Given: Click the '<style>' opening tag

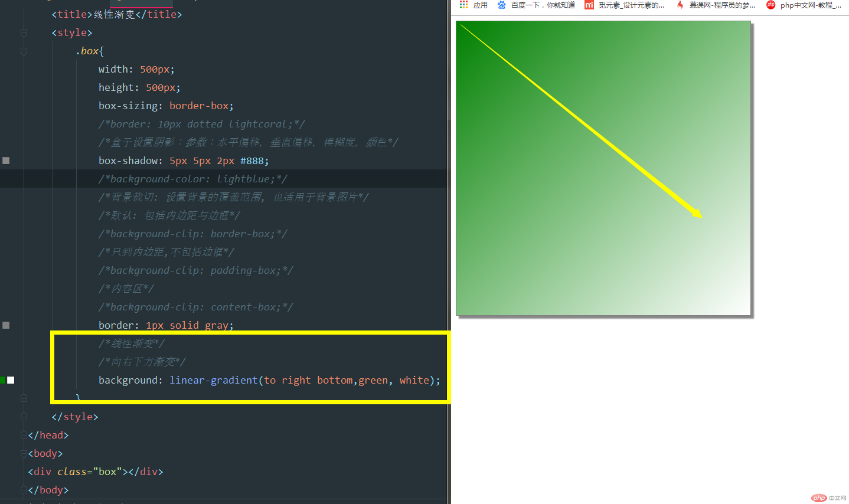Looking at the screenshot, I should (x=72, y=32).
